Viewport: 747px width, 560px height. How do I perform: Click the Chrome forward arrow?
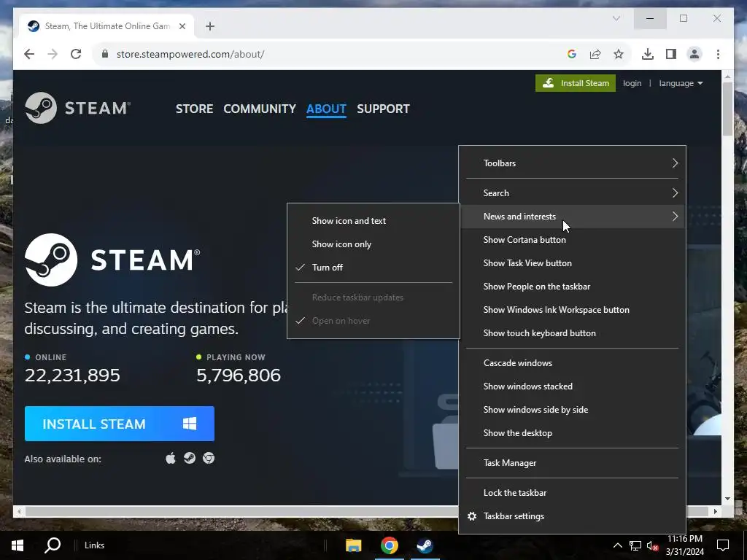53,54
